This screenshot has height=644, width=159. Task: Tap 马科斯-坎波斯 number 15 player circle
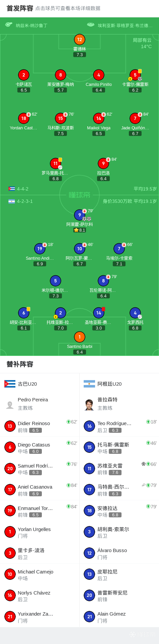(61, 118)
